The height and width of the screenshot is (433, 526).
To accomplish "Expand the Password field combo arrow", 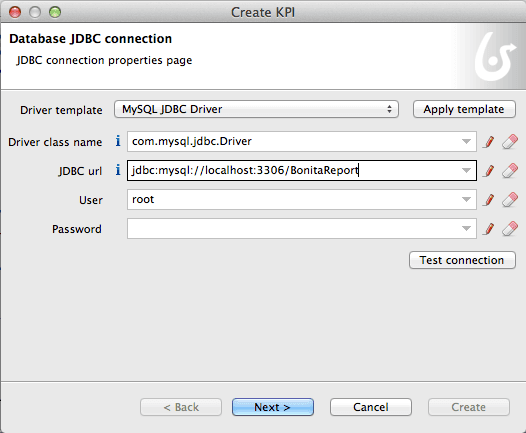I will coord(466,229).
